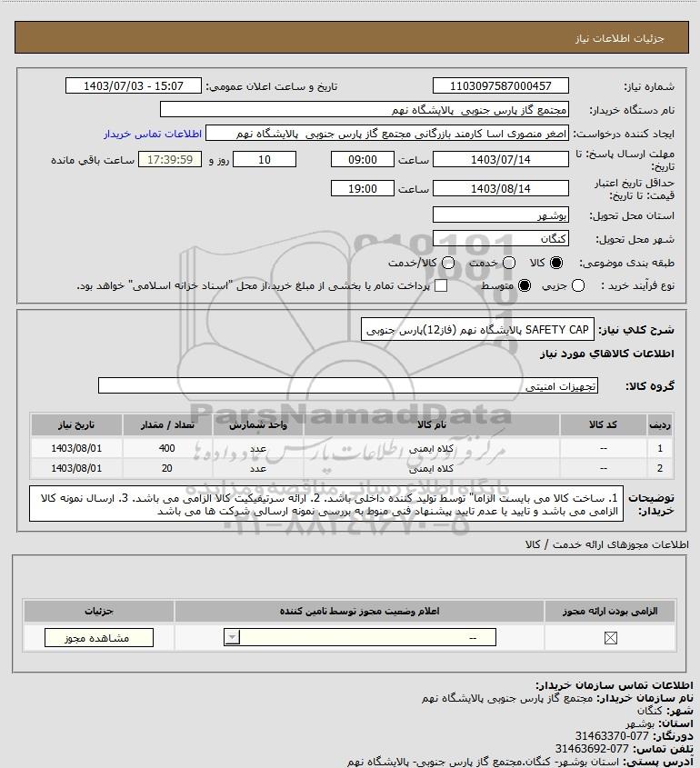
Task: Click the response deadline time 09:00
Action: point(363,159)
